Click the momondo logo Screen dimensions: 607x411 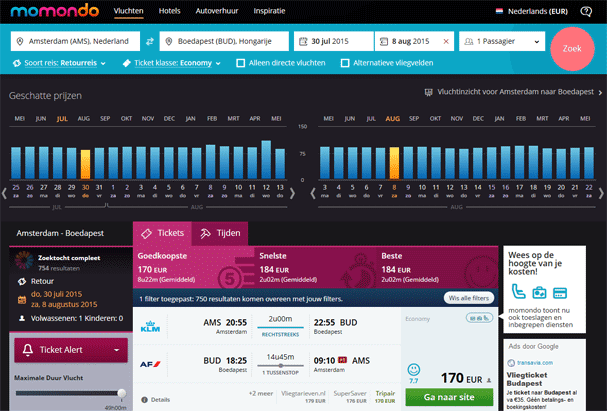pyautogui.click(x=55, y=11)
